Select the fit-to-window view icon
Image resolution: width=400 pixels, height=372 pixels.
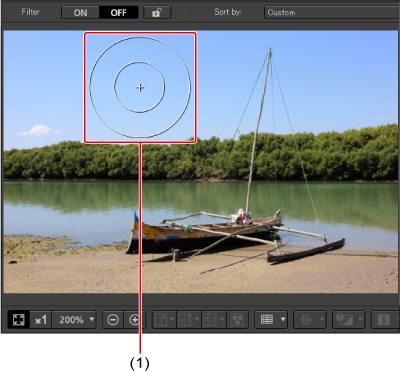19,320
